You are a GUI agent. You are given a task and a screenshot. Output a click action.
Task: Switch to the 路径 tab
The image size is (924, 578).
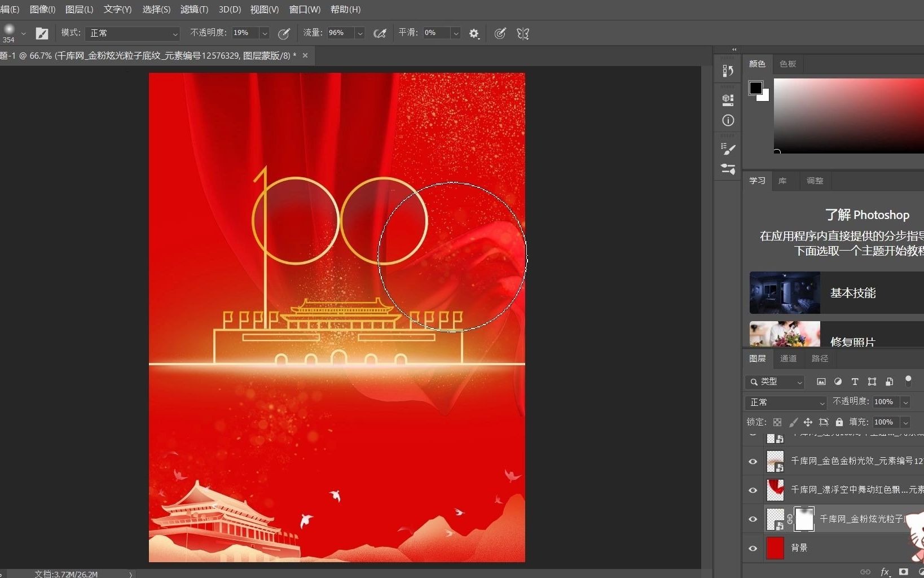pyautogui.click(x=820, y=358)
